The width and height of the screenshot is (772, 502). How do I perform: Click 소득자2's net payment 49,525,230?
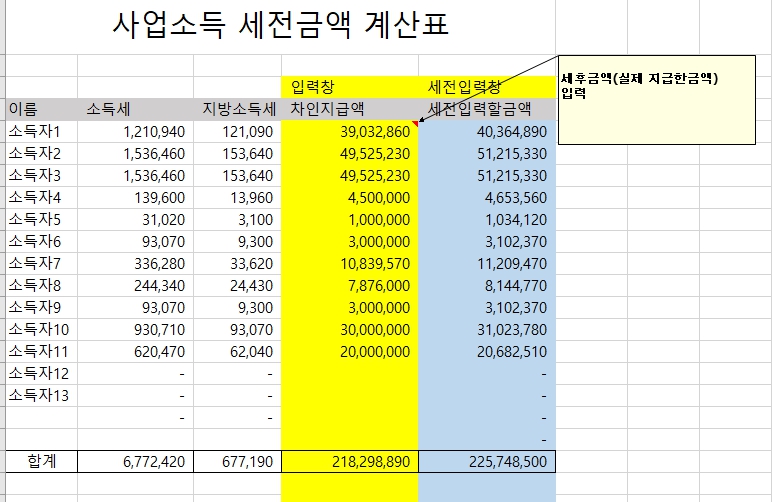[350, 154]
